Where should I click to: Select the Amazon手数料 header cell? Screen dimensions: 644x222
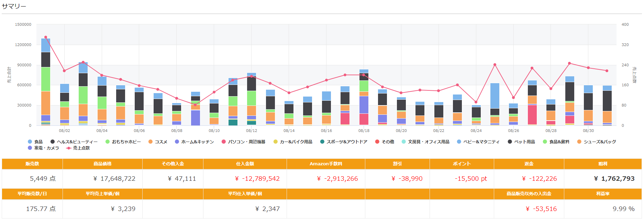click(x=325, y=164)
